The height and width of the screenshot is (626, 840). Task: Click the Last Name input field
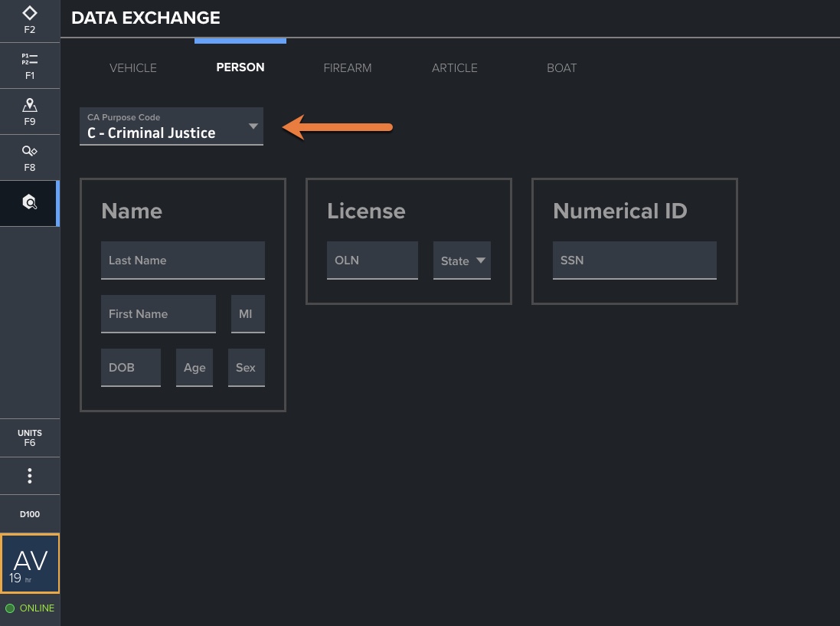182,261
